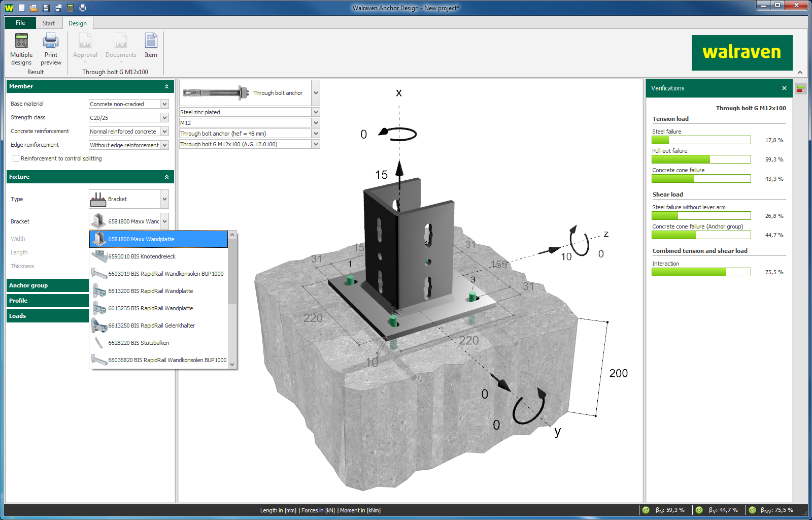Click the Moment in [kNm] unit label
This screenshot has height=520, width=812.
click(360, 510)
